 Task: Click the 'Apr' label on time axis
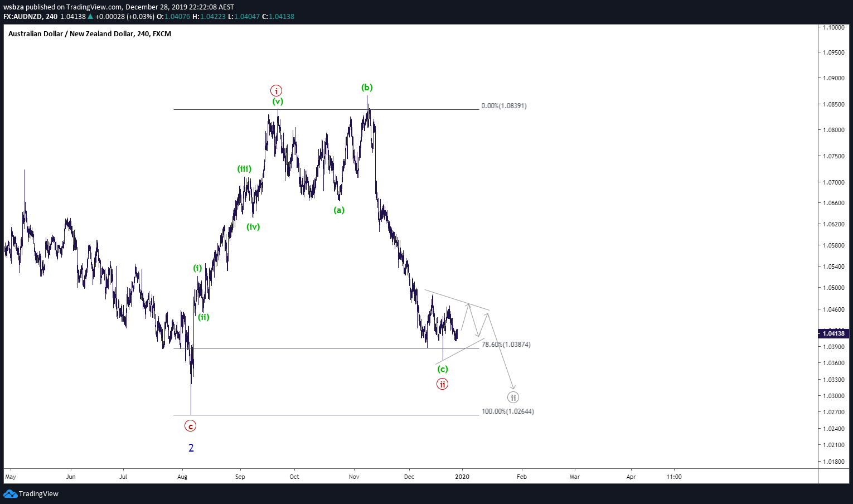pos(631,477)
